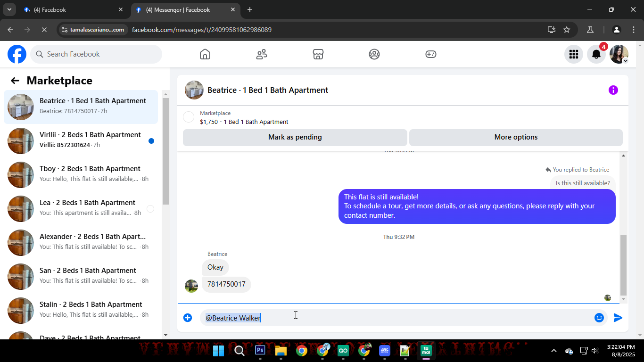
Task: Open volume control in system tray
Action: click(x=594, y=351)
